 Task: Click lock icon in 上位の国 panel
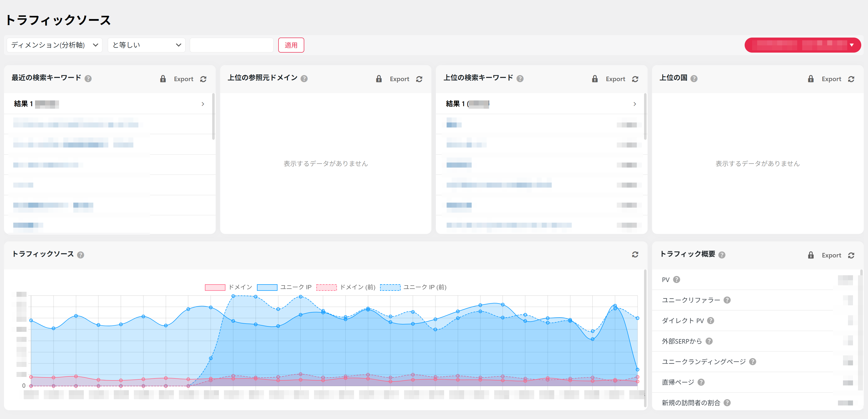point(811,79)
